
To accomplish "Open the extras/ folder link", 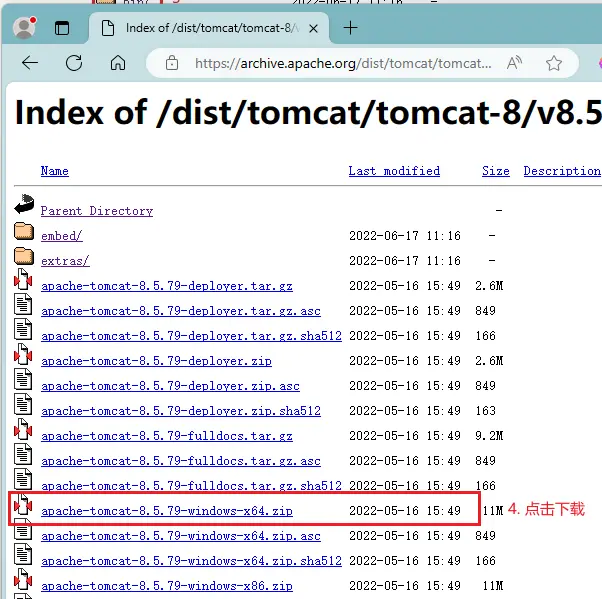I will tap(65, 261).
